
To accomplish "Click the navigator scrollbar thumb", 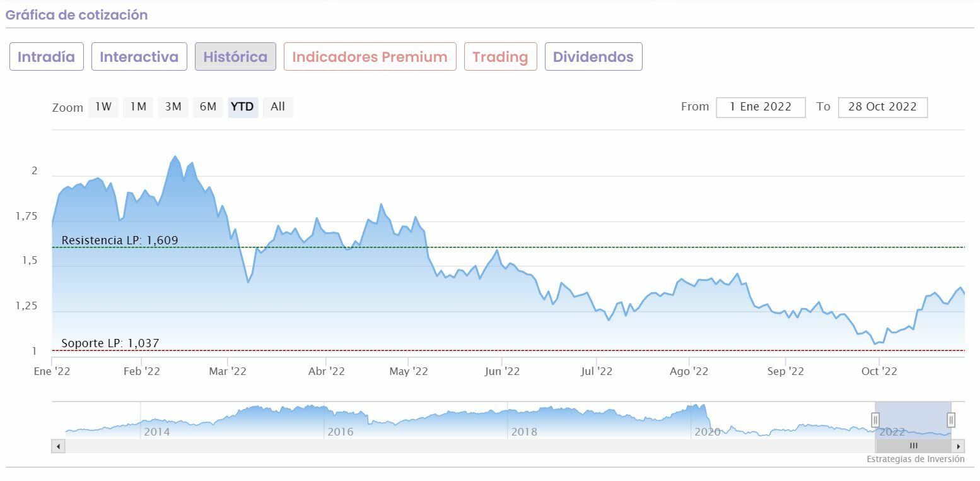I will point(913,446).
